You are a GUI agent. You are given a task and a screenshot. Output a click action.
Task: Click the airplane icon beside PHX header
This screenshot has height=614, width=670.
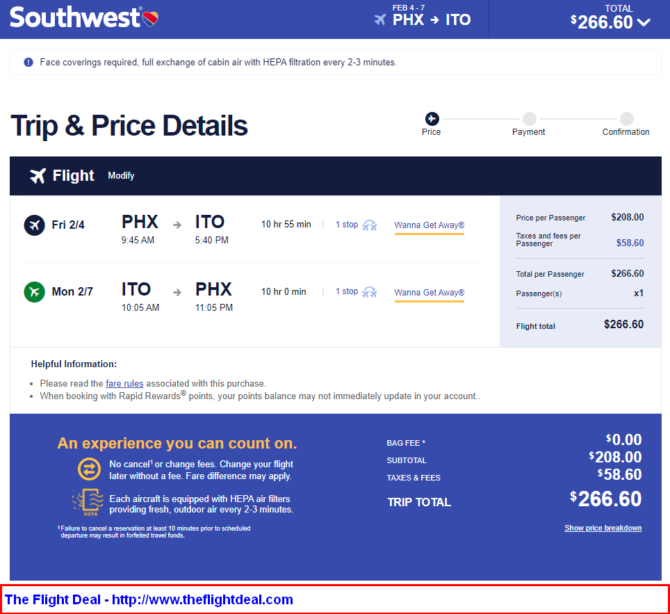(379, 20)
